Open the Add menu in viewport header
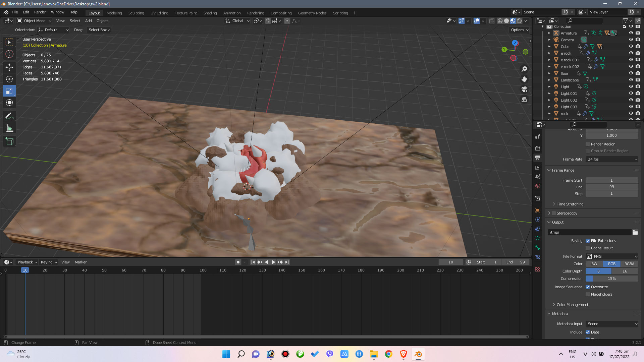The height and width of the screenshot is (362, 644). pos(89,21)
